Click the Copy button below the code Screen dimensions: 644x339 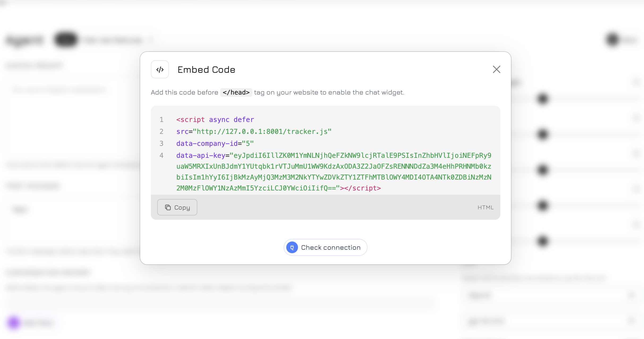(177, 207)
